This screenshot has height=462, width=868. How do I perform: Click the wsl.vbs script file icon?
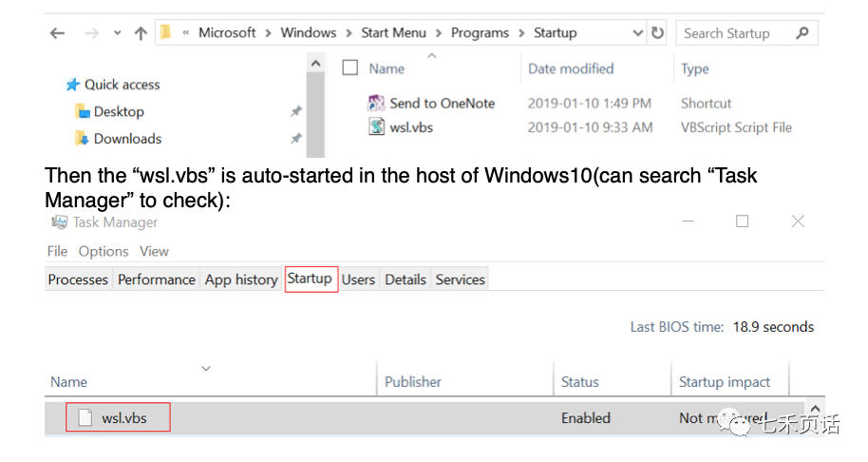376,126
